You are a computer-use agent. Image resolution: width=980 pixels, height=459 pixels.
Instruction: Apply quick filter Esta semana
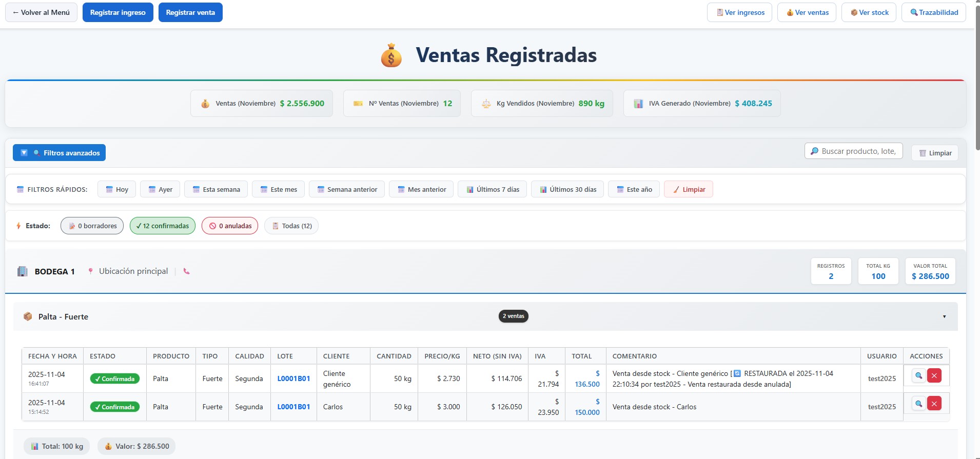[x=215, y=189]
